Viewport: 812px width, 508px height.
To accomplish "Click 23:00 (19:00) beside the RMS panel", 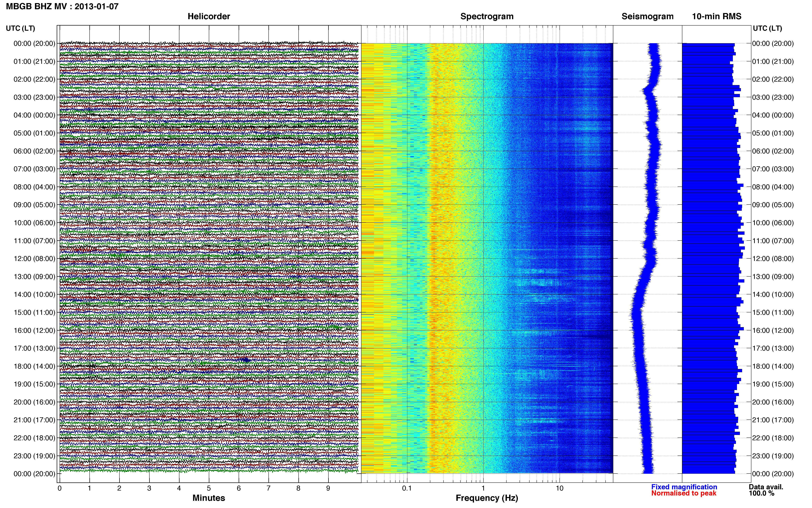I will coord(773,456).
